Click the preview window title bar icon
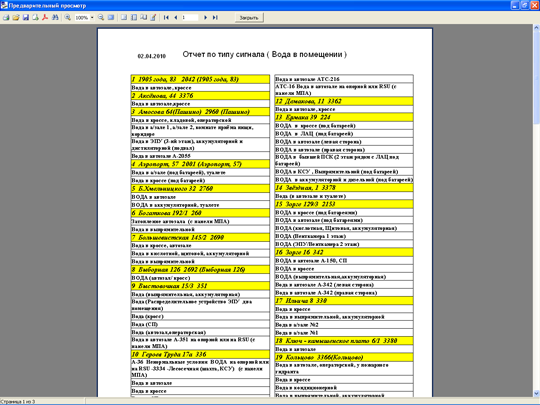The width and height of the screenshot is (540, 405). pos(4,5)
